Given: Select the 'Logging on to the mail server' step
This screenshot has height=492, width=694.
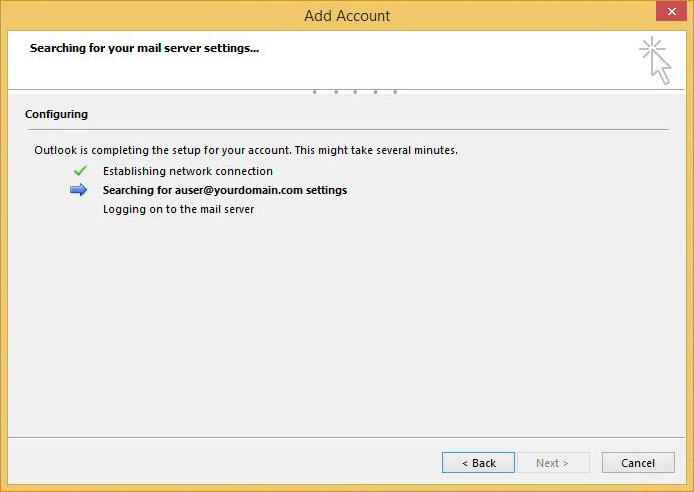Looking at the screenshot, I should [178, 209].
